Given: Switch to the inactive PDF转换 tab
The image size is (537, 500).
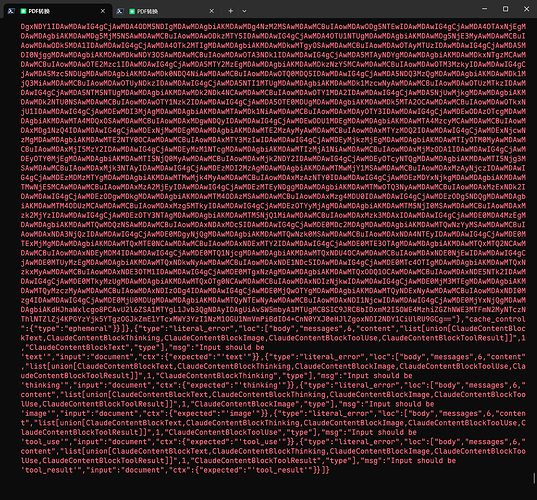Looking at the screenshot, I should click(165, 11).
